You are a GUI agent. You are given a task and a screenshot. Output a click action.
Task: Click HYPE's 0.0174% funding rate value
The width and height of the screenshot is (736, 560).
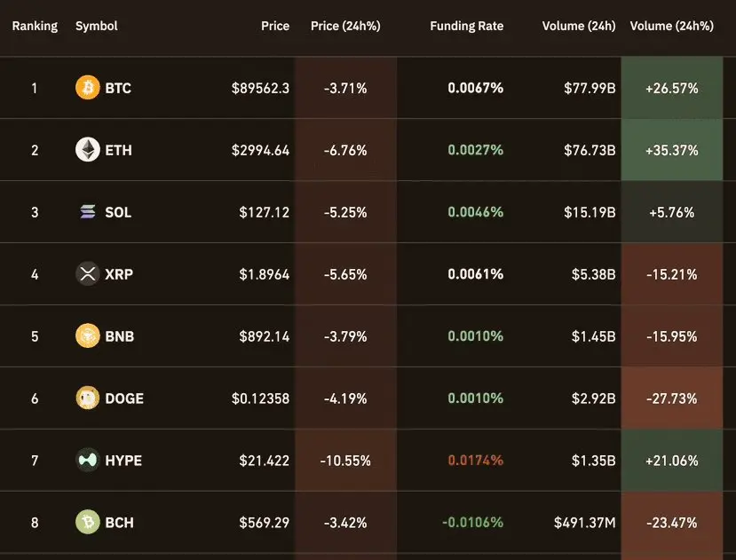point(475,461)
